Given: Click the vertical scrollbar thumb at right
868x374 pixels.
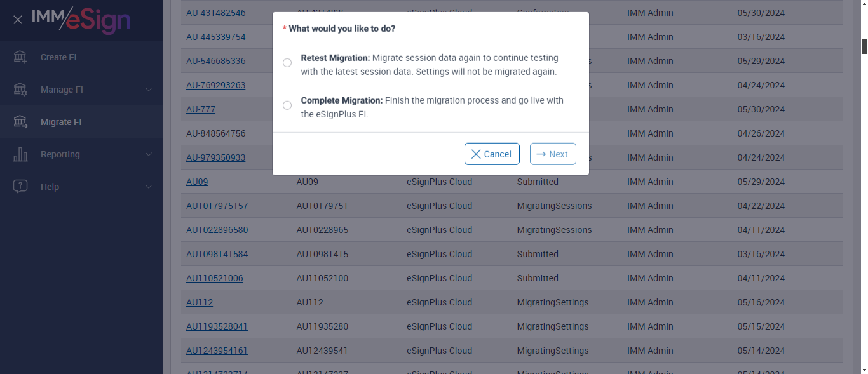Looking at the screenshot, I should pos(864,46).
